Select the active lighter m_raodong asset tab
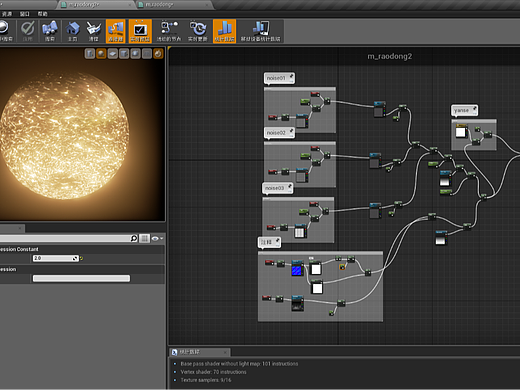 click(95, 5)
